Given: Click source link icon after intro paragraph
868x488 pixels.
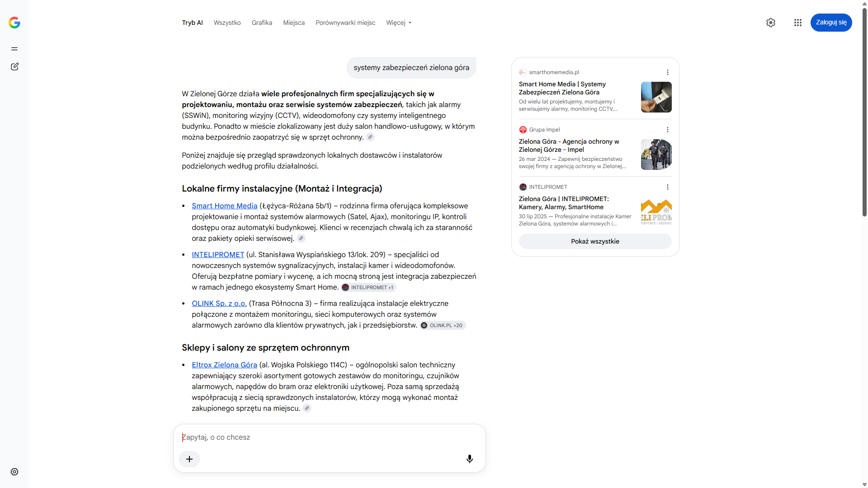Looking at the screenshot, I should pyautogui.click(x=370, y=137).
